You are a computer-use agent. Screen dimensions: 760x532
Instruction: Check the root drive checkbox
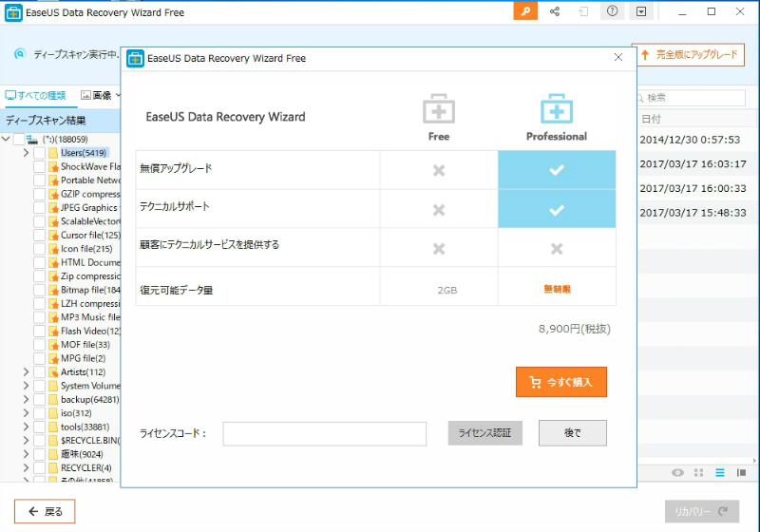pos(19,140)
